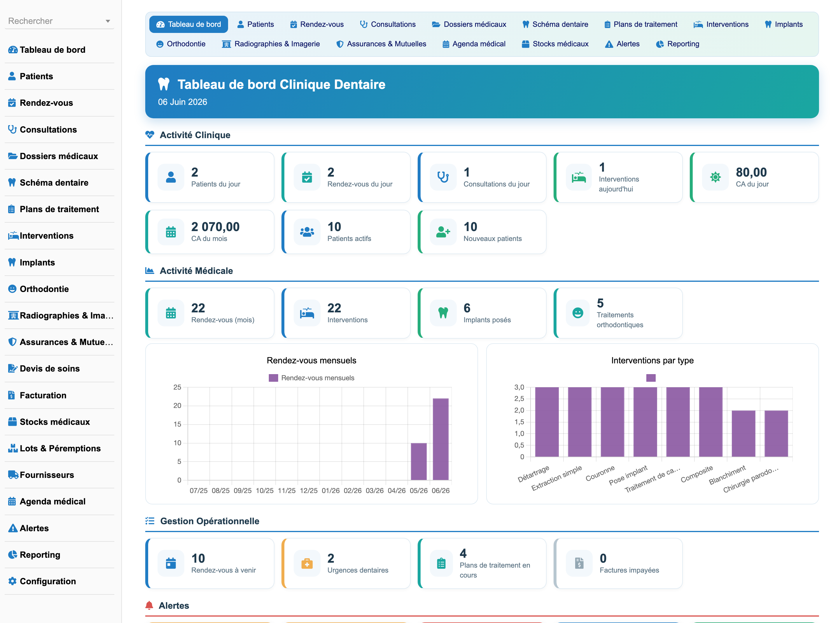Open the Rechercher dropdown arrow
This screenshot has width=840, height=623.
(108, 21)
